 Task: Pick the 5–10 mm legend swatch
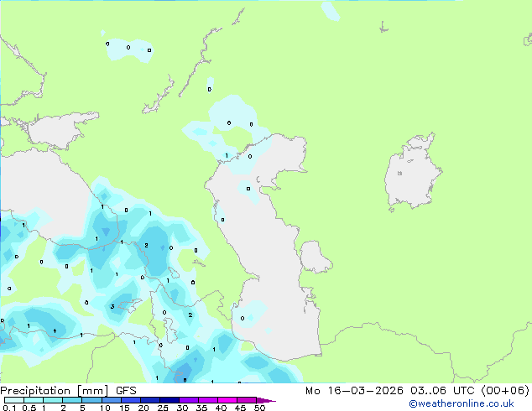91,400
